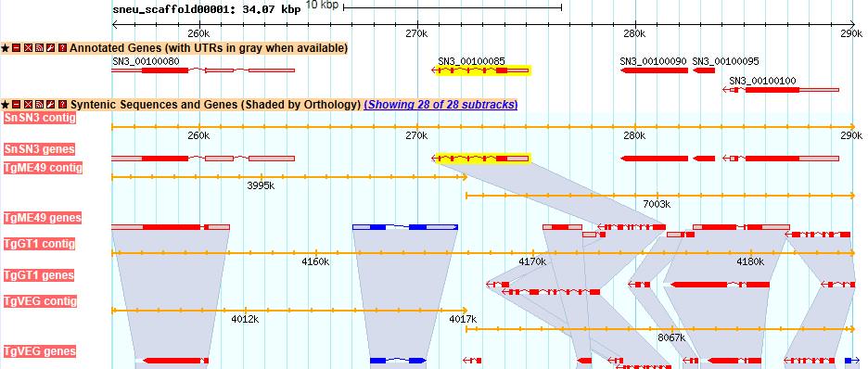Click the SN3_00100095 gene glyph in Annotated Genes

click(704, 70)
